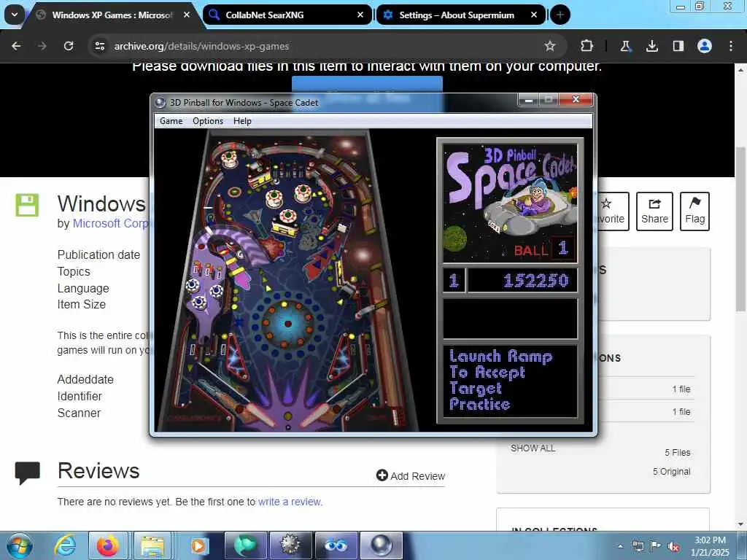Open the browser downloads panel

pos(651,46)
